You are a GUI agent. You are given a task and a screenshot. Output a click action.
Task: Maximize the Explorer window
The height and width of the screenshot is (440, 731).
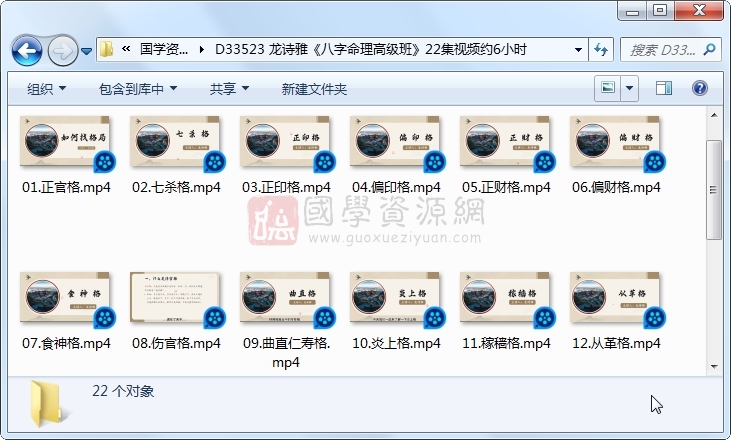coord(660,11)
